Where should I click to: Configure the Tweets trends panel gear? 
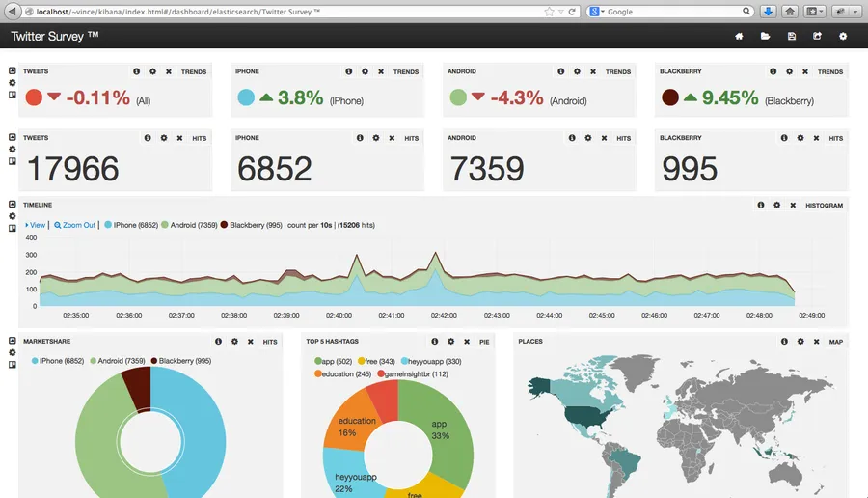152,71
